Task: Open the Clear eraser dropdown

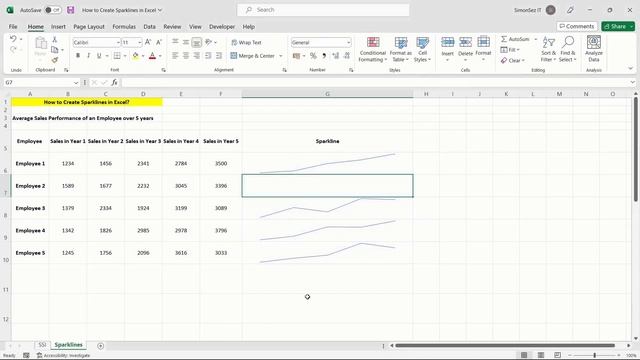Action: coord(513,60)
